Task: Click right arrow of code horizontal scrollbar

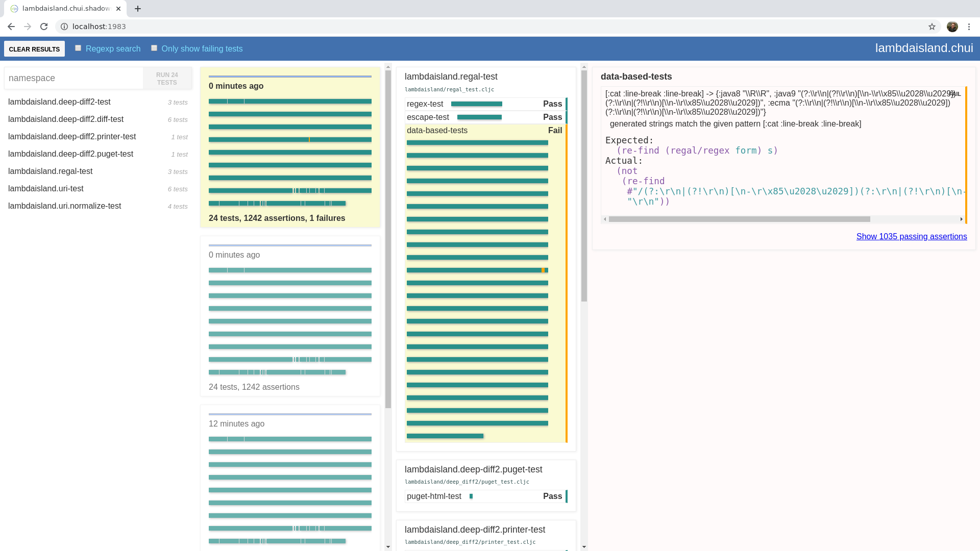Action: pyautogui.click(x=961, y=219)
